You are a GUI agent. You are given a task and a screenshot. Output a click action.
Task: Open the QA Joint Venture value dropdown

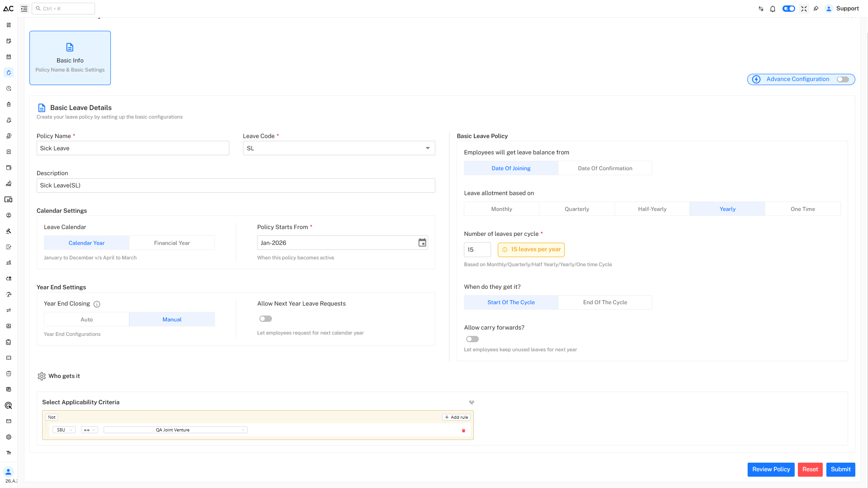(x=176, y=430)
